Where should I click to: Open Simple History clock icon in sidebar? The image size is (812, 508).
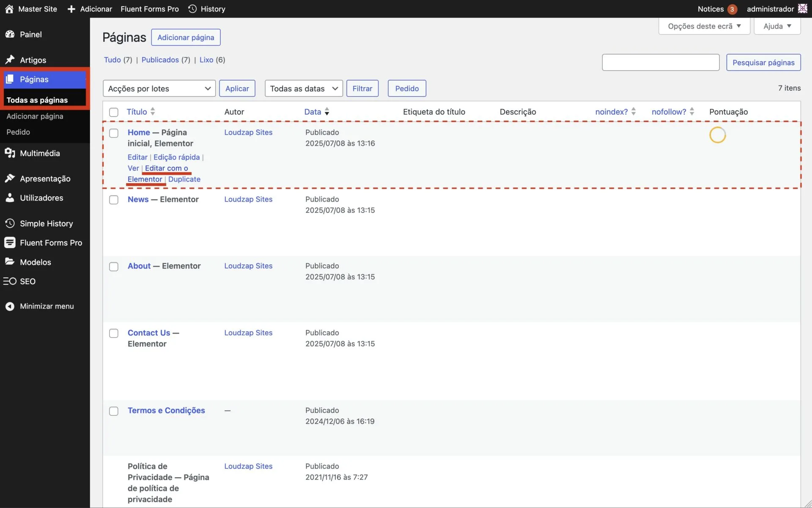(10, 223)
